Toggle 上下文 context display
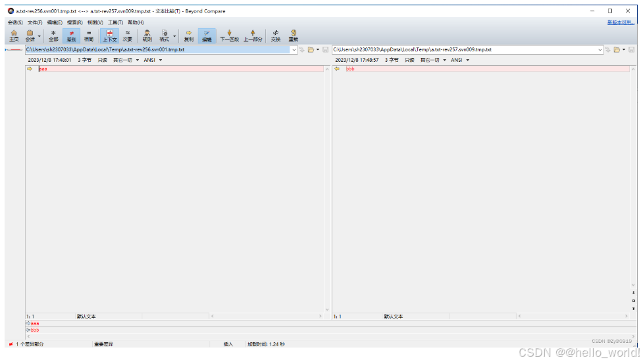This screenshot has width=643, height=364. pyautogui.click(x=109, y=36)
